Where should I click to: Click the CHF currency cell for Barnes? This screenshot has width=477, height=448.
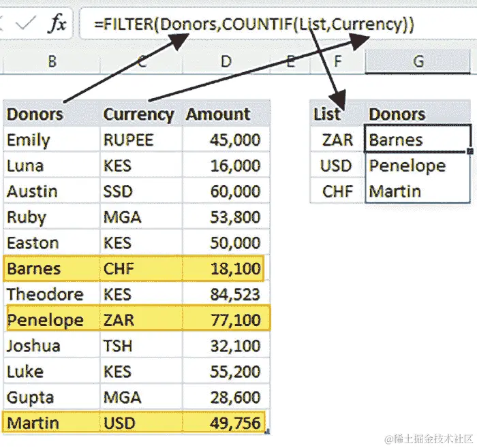point(142,269)
